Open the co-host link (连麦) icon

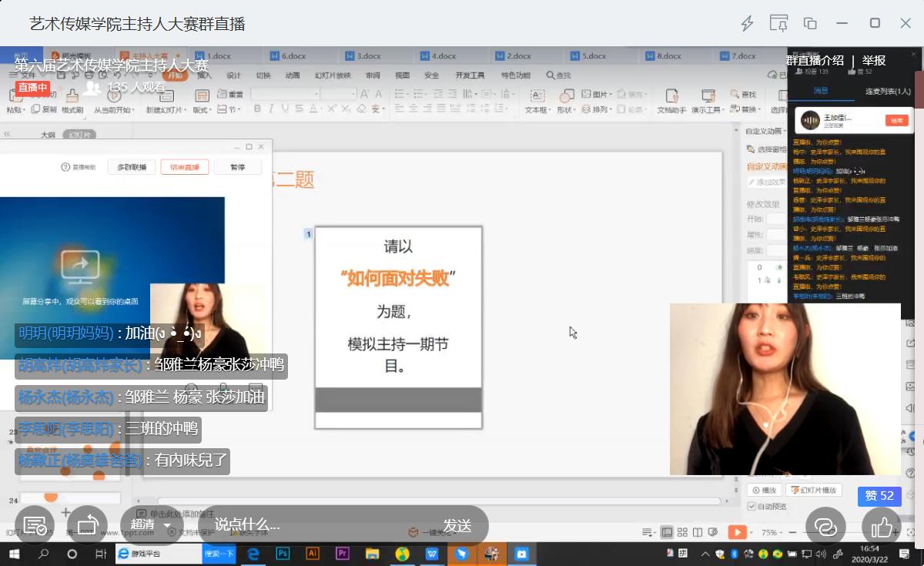[825, 527]
